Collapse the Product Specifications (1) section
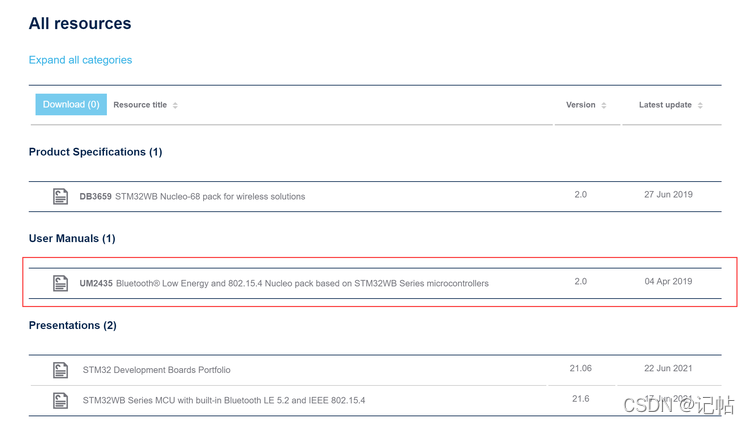 click(95, 152)
